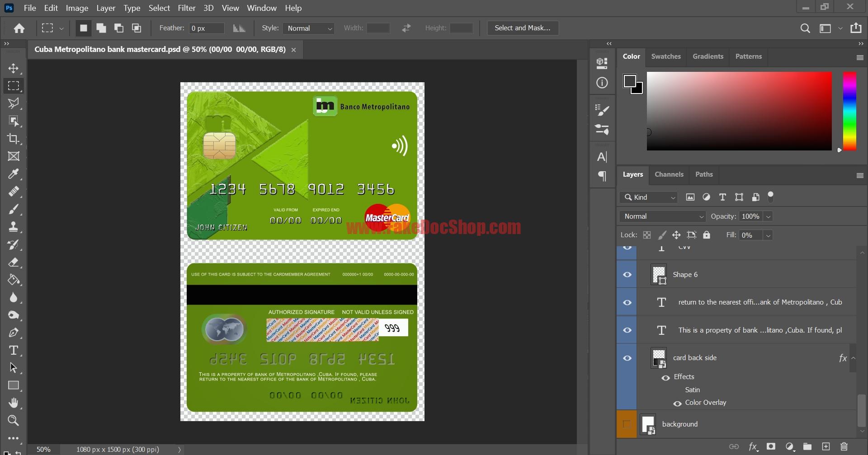Open the blending mode dropdown showing Normal
The image size is (868, 455).
pos(661,216)
